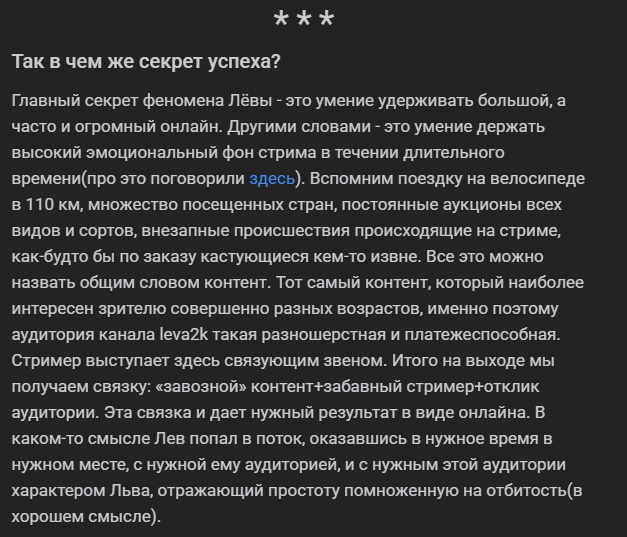The height and width of the screenshot is (537, 627).
Task: Click the channel name «leva2k» in the text
Action: point(184,334)
